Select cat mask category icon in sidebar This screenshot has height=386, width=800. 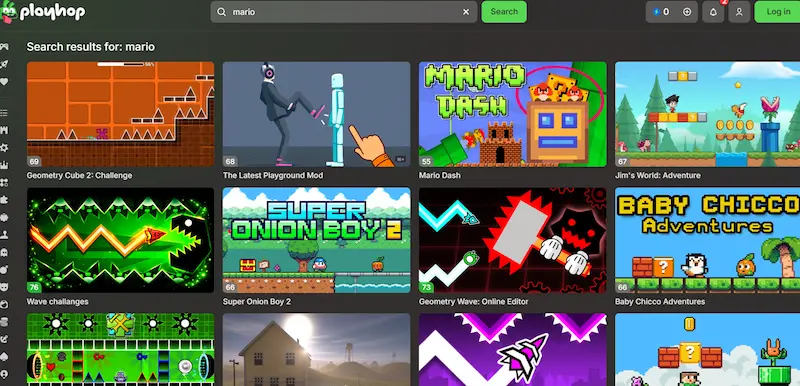coord(4,287)
